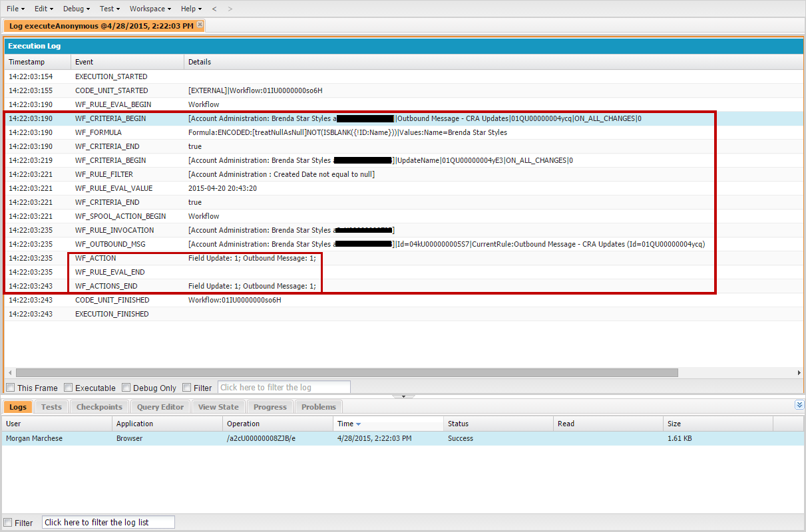Expand the Debug menu
This screenshot has width=806, height=532.
[77, 9]
